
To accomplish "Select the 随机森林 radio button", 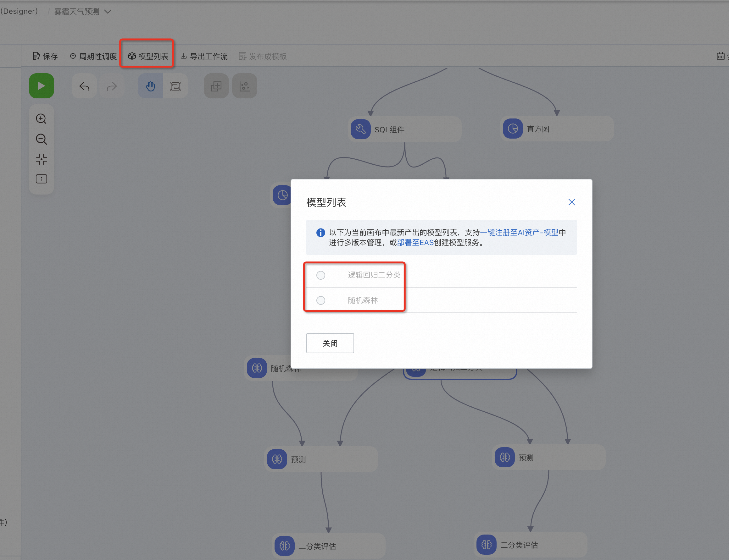I will (x=320, y=301).
